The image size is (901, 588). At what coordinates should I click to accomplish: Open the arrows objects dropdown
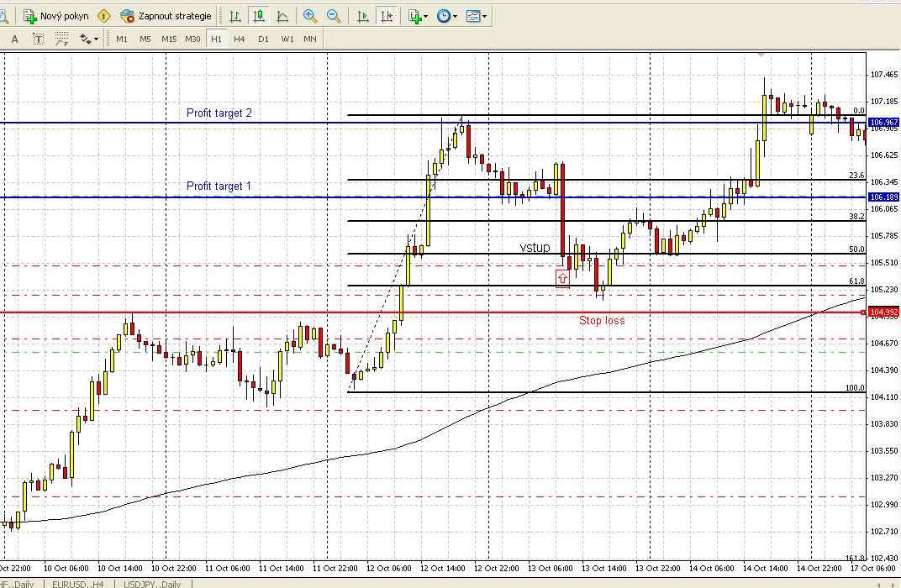click(x=88, y=39)
